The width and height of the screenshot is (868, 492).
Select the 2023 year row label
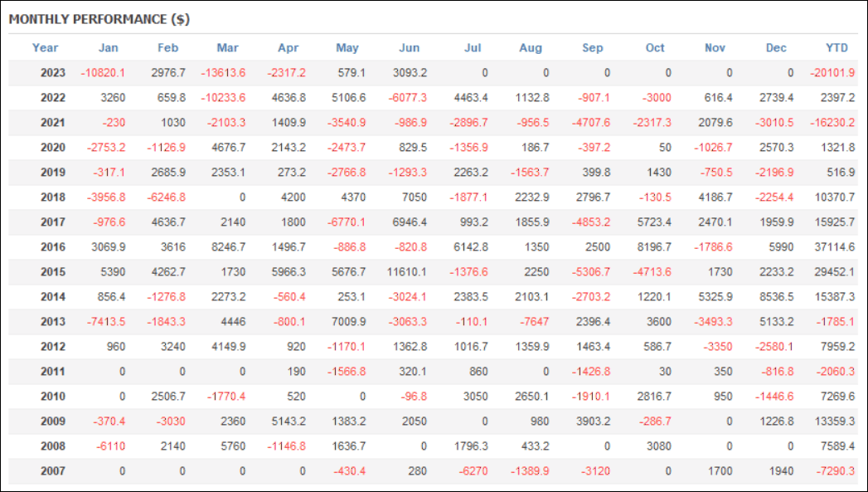pos(52,72)
